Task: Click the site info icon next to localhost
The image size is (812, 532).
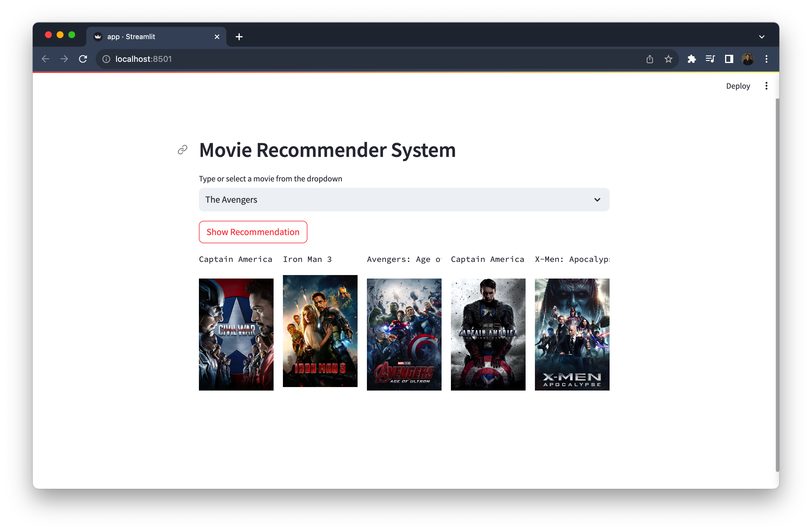Action: point(106,59)
